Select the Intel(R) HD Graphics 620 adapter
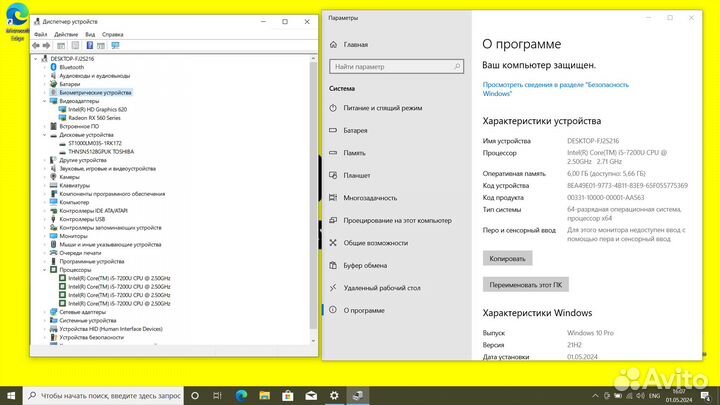This screenshot has height=405, width=720. point(97,109)
